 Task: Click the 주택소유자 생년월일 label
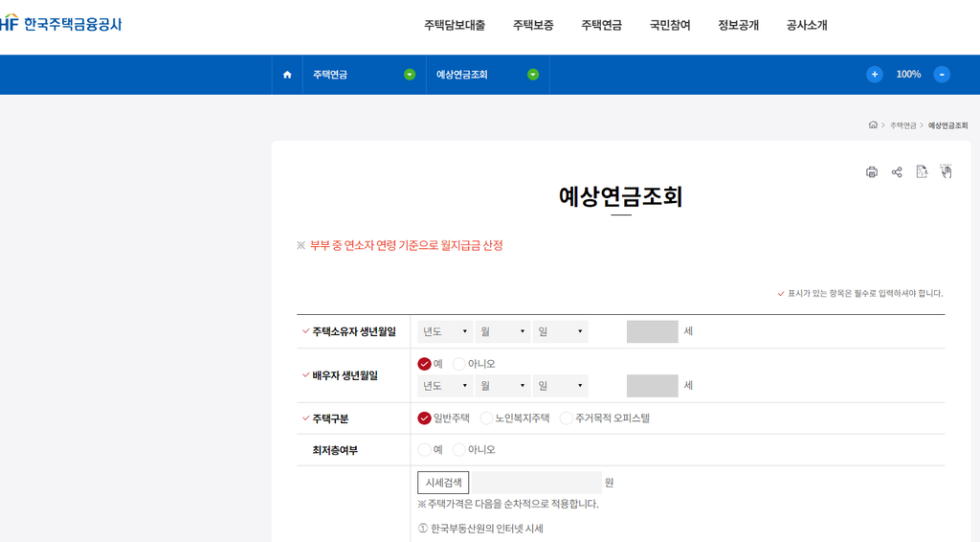pos(354,331)
